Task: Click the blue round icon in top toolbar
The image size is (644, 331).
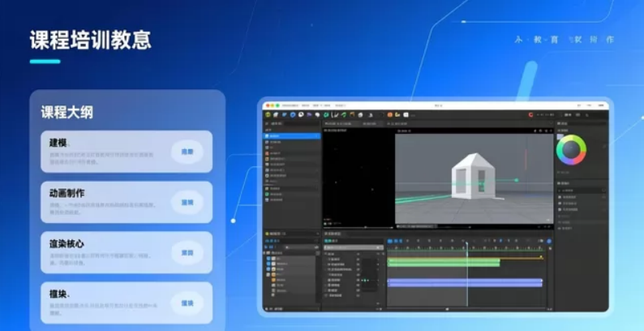Action: [x=292, y=115]
